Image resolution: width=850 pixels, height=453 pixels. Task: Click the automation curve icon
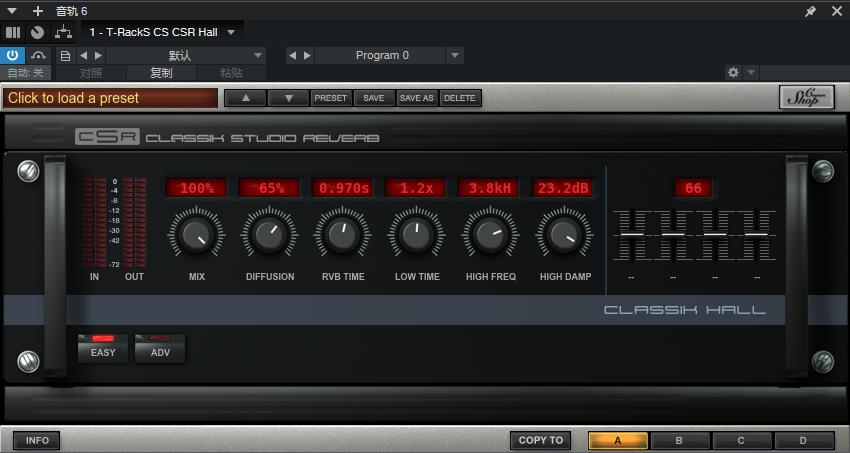point(38,55)
